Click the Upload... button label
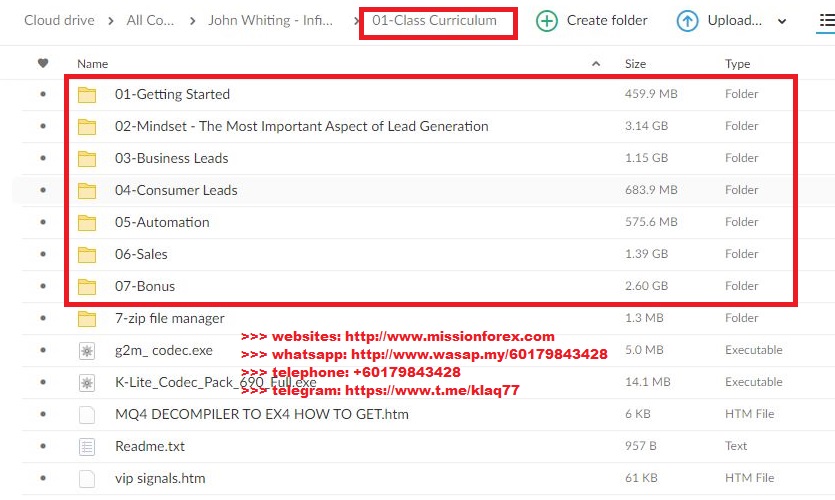This screenshot has width=835, height=500. pos(734,20)
